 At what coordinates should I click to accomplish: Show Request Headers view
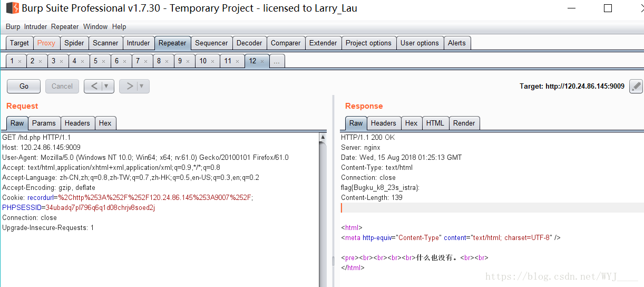click(x=77, y=123)
